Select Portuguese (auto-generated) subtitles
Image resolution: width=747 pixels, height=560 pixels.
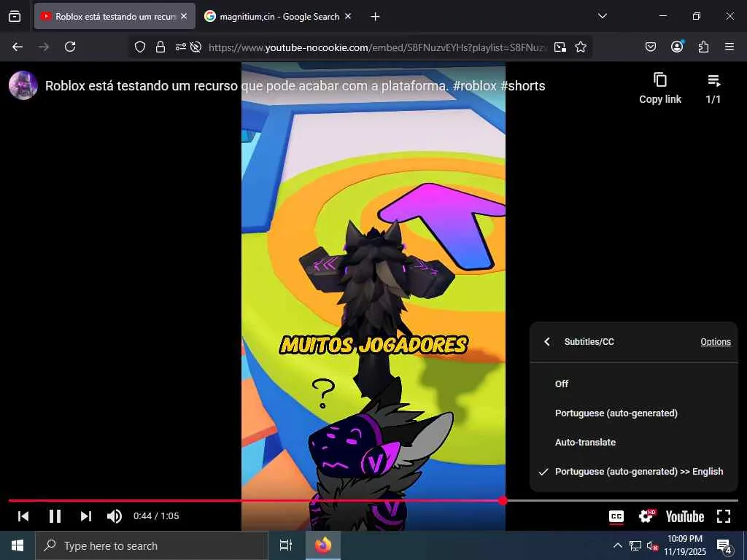click(x=634, y=413)
